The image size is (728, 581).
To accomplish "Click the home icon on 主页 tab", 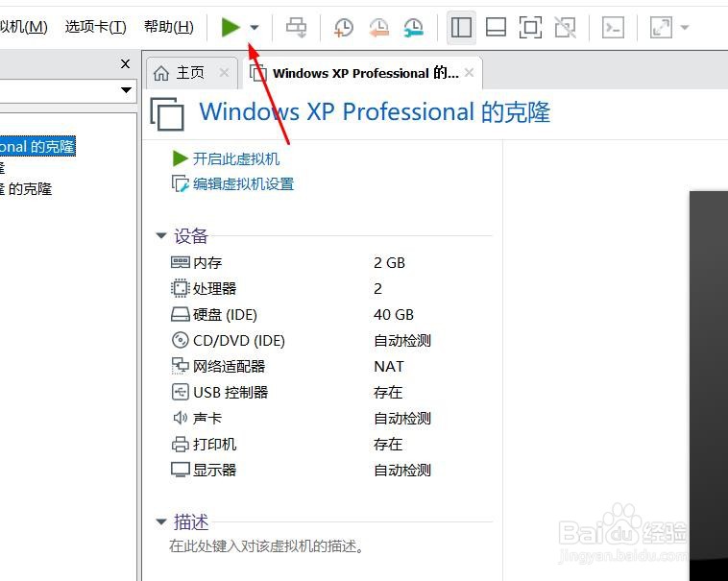I will pyautogui.click(x=161, y=73).
